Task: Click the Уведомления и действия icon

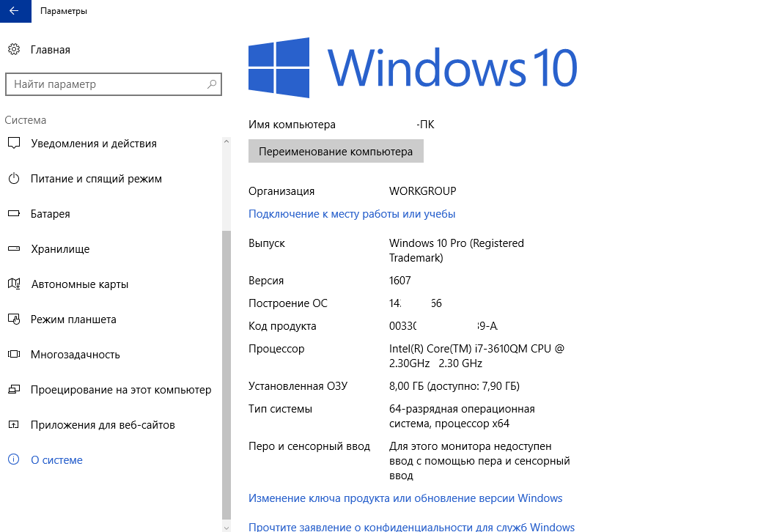Action: tap(13, 144)
